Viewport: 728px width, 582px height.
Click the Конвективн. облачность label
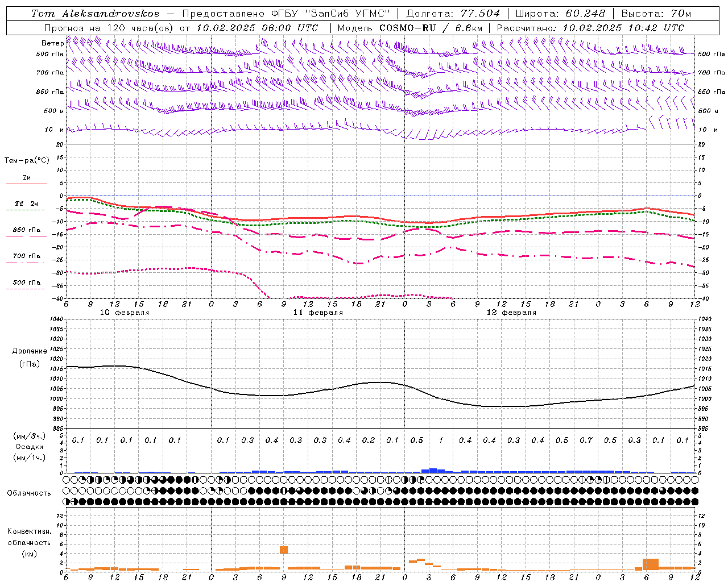click(29, 537)
